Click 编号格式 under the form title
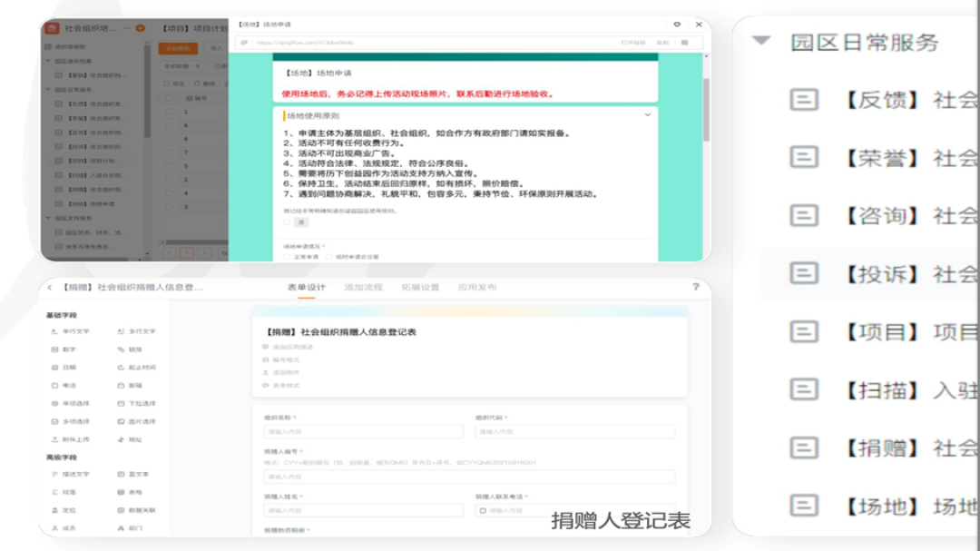Viewport: 980px width, 551px height. tap(281, 360)
